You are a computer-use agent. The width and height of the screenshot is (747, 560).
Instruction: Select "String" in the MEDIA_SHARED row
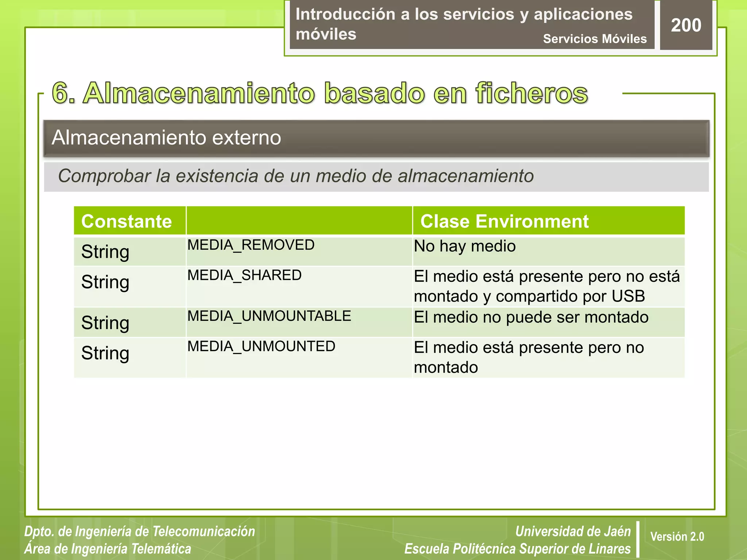click(x=105, y=283)
